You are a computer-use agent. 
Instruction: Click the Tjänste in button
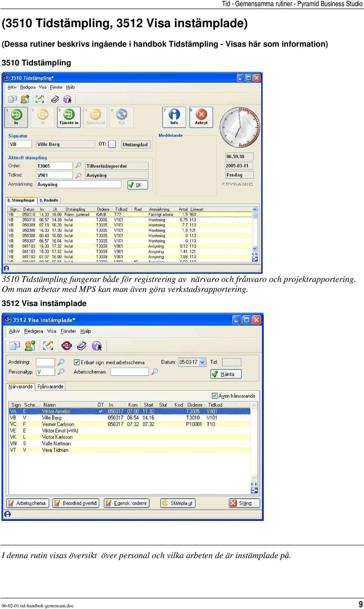[69, 117]
